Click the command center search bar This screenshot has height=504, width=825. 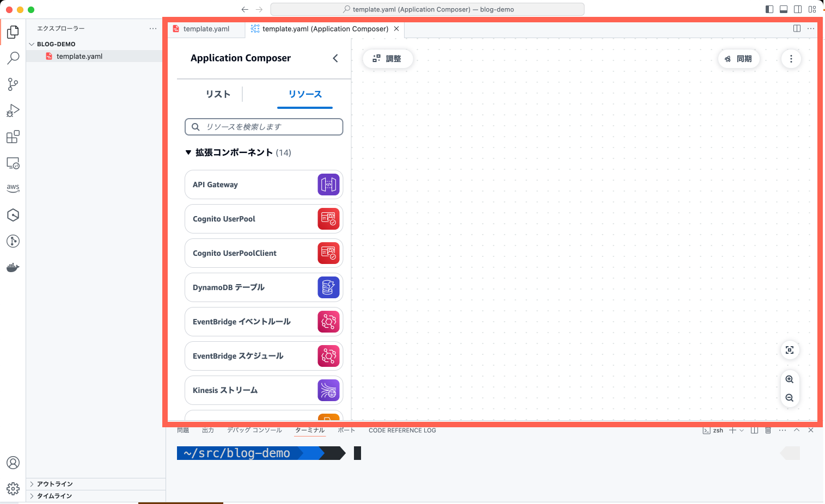(x=427, y=9)
